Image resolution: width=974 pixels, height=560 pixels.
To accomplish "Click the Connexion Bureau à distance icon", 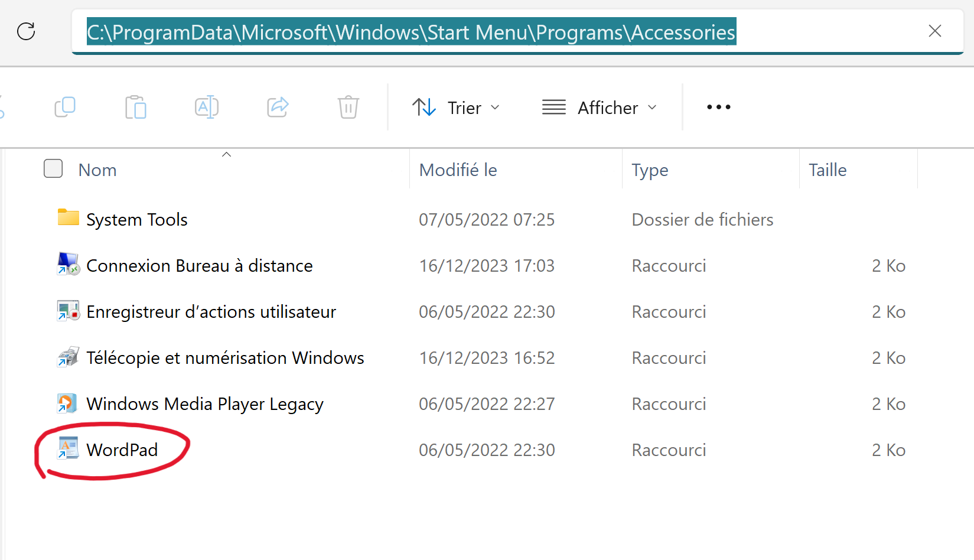I will (x=69, y=264).
